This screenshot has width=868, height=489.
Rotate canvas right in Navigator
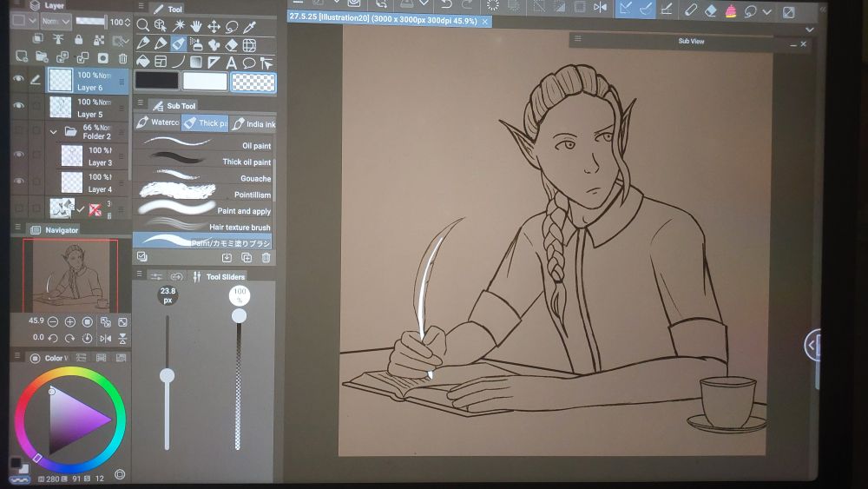69,338
